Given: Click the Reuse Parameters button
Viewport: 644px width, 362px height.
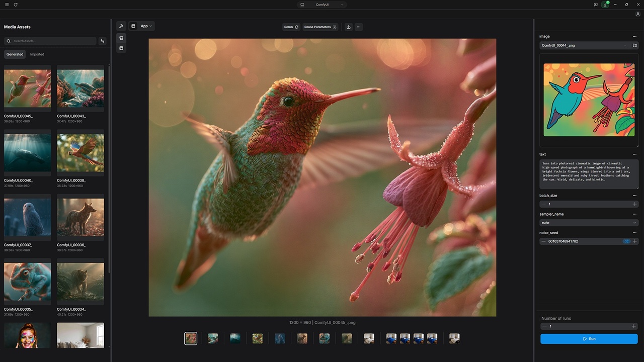Looking at the screenshot, I should tap(320, 27).
